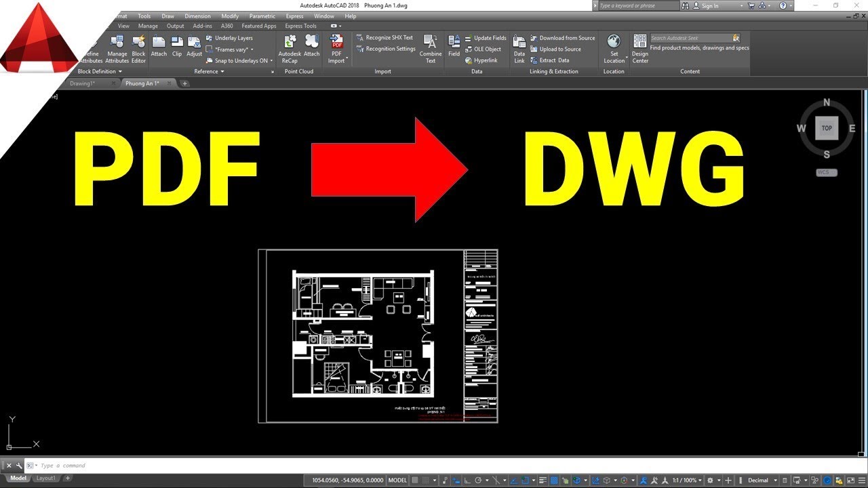
Task: Toggle transparency display in status bar
Action: 553,480
